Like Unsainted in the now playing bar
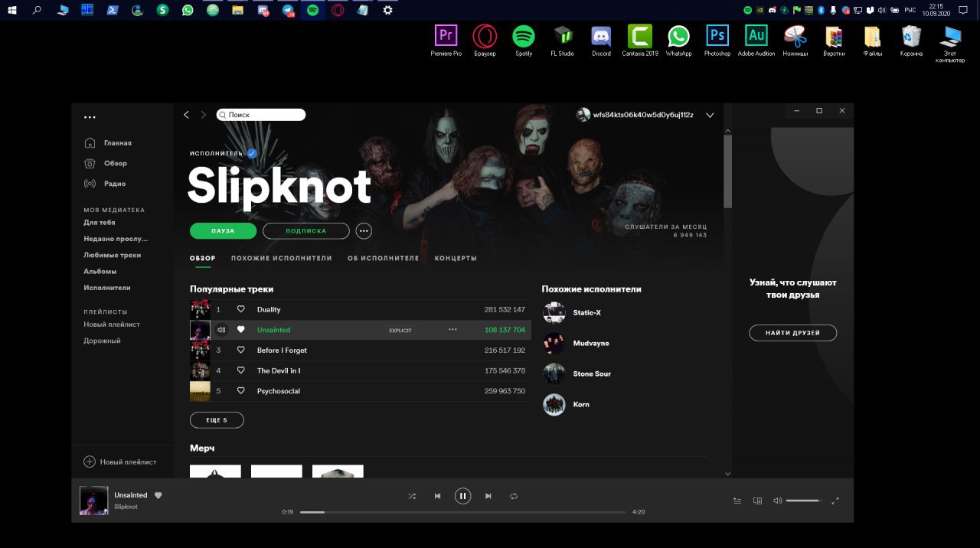The image size is (980, 548). [x=158, y=495]
